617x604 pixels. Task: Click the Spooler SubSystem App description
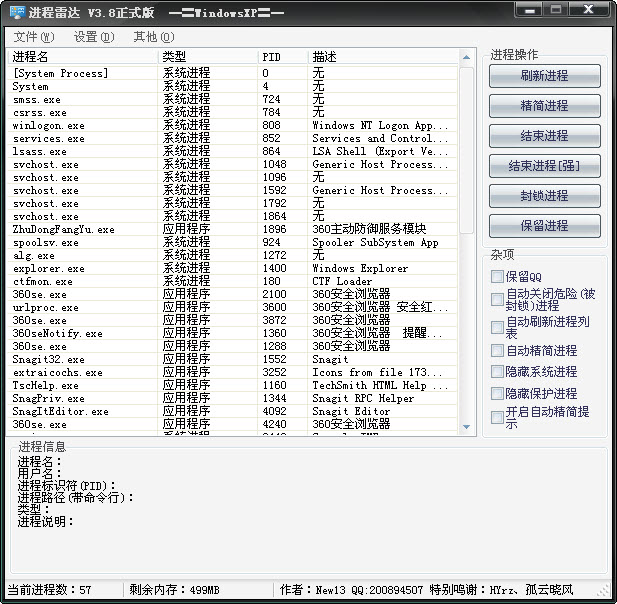pyautogui.click(x=375, y=242)
